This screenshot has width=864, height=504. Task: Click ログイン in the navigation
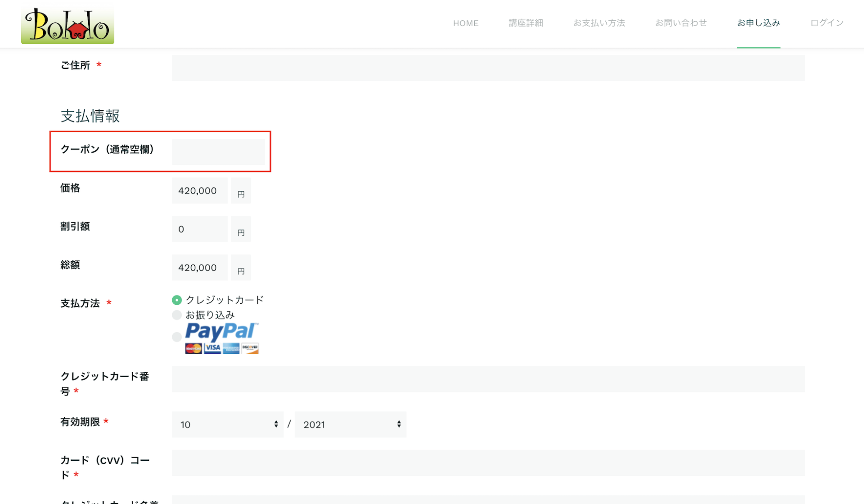[827, 23]
